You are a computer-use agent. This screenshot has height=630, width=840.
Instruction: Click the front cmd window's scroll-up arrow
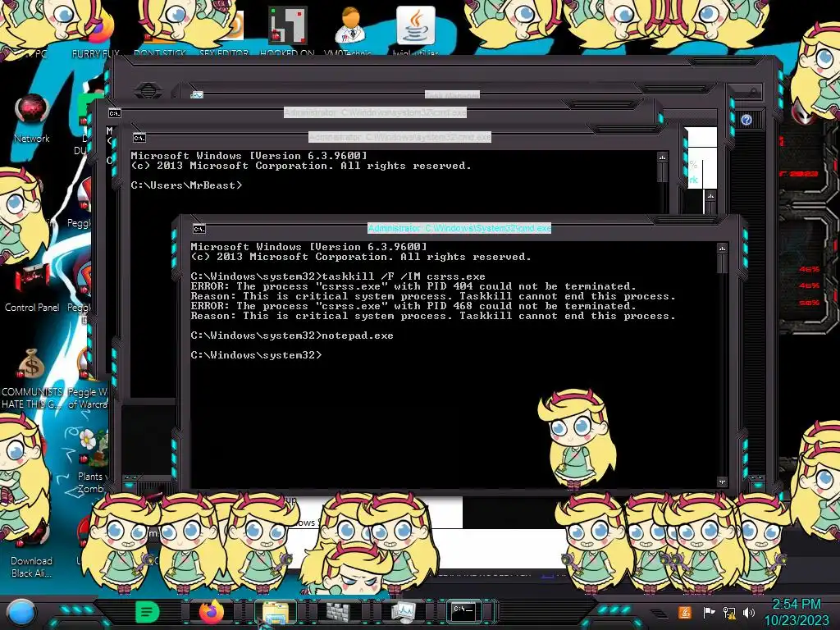(x=722, y=248)
